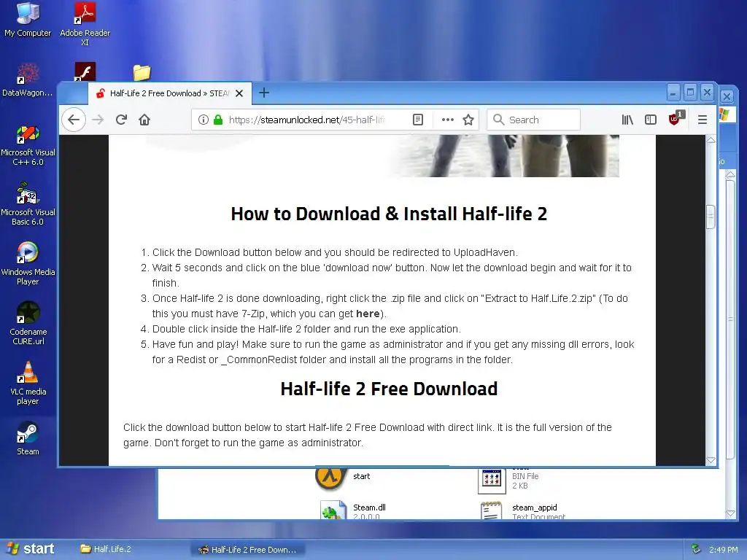Select Steam.dll file in Explorer window
The width and height of the screenshot is (747, 560).
tap(354, 510)
